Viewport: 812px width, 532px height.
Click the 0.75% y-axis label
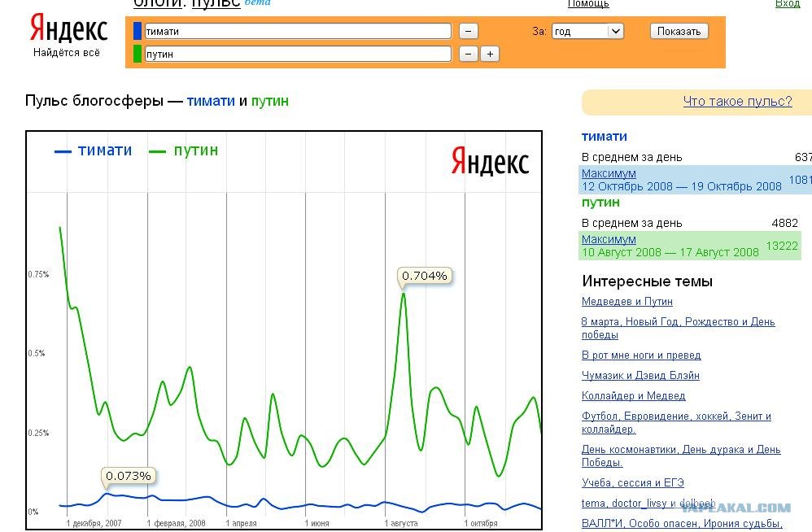tap(38, 274)
